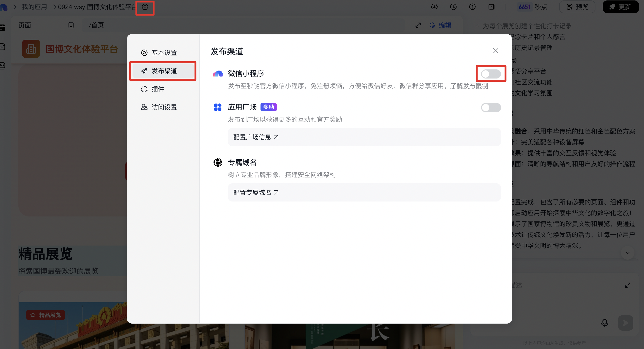Open the version history clock icon
The width and height of the screenshot is (644, 349).
pyautogui.click(x=453, y=7)
